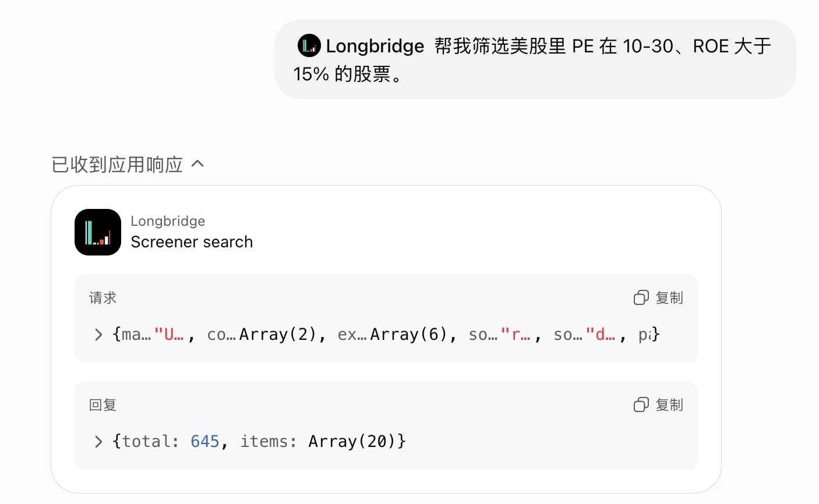This screenshot has width=819, height=504.
Task: Click the 已收到应用响应 header text
Action: (x=117, y=165)
